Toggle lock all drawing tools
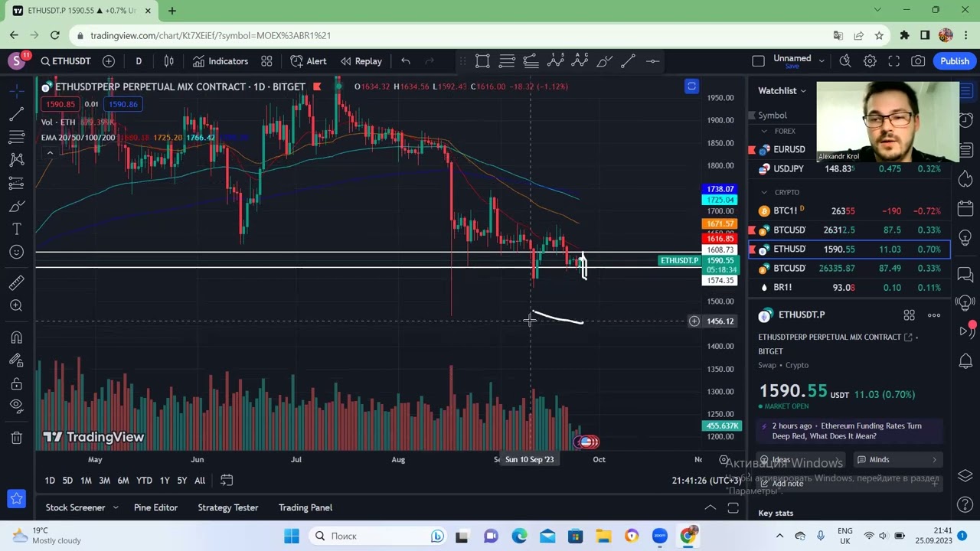The image size is (980, 551). pos(16,383)
